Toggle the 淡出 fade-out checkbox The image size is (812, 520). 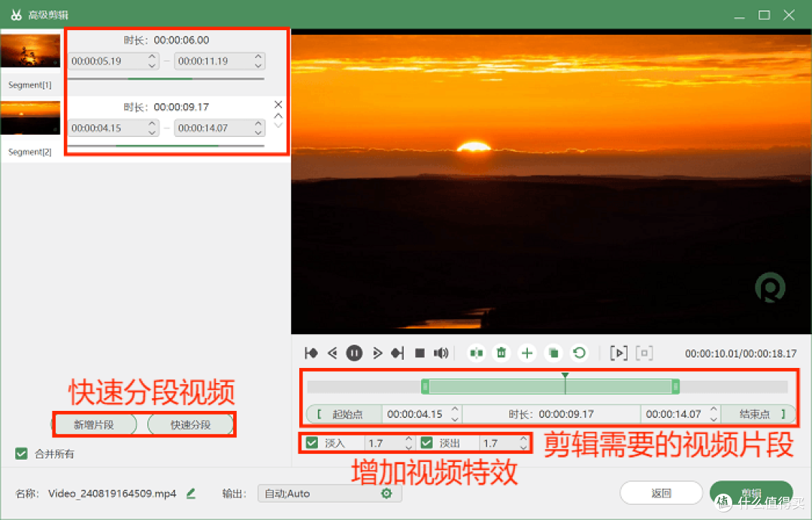click(426, 442)
